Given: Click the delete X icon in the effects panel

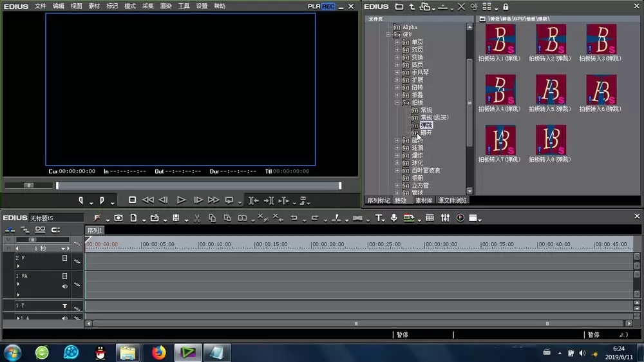Looking at the screenshot, I should coord(461,6).
